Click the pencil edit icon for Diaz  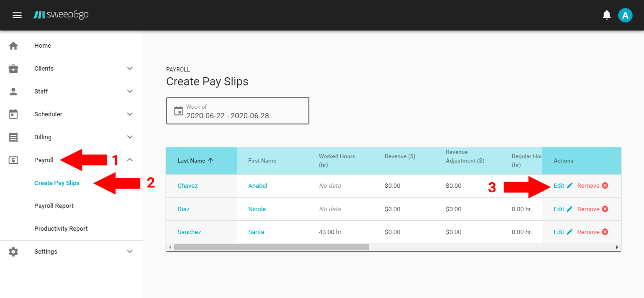[570, 209]
